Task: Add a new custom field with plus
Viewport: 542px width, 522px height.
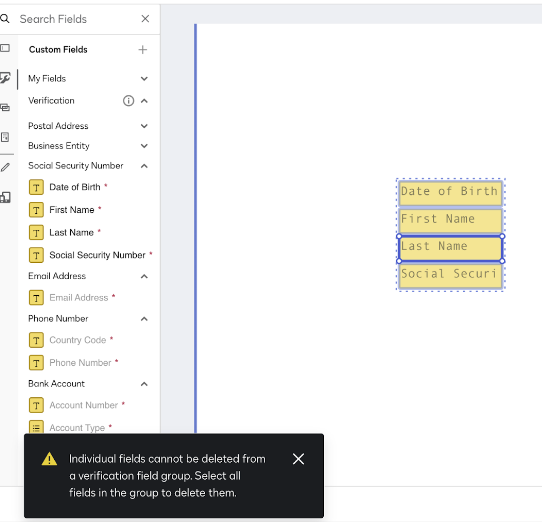Action: tap(143, 50)
